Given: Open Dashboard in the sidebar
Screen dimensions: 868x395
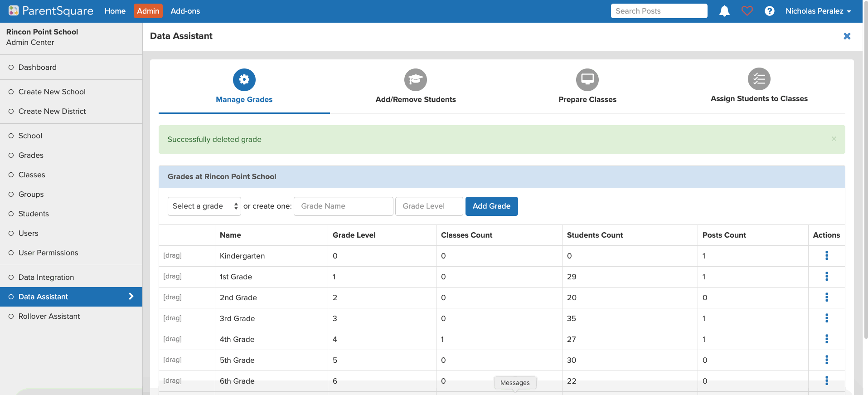Looking at the screenshot, I should point(71,67).
